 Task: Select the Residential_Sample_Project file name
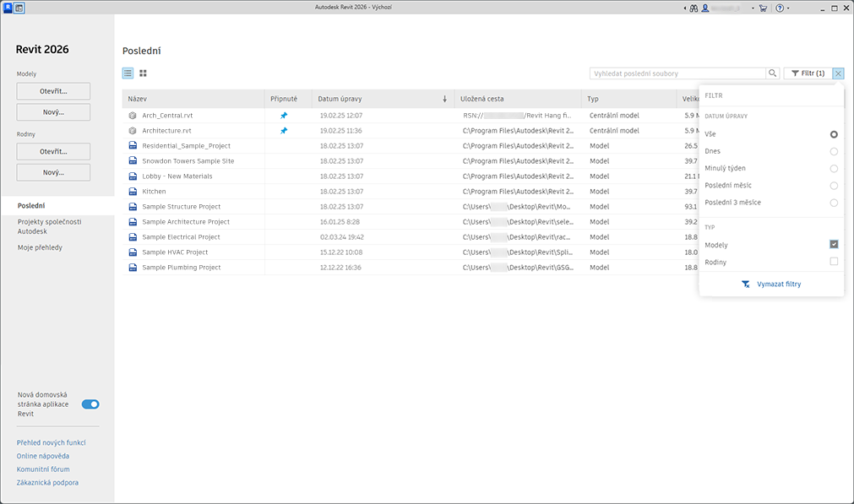tap(187, 146)
